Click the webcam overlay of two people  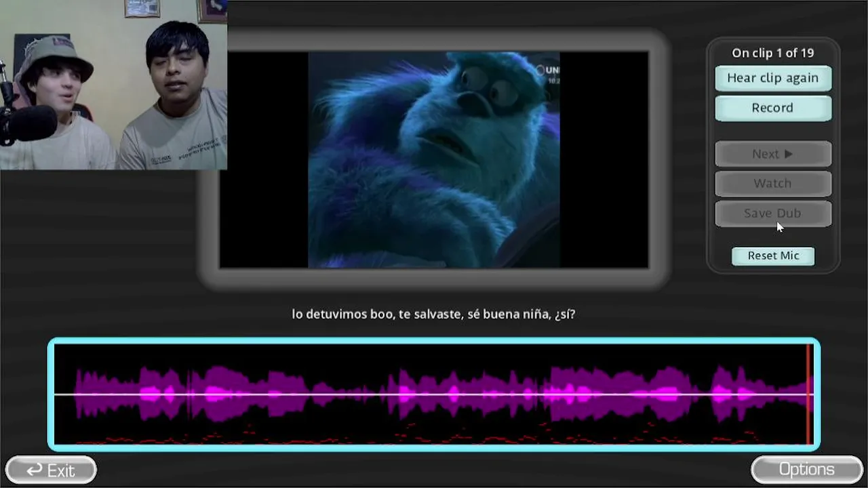click(x=113, y=85)
